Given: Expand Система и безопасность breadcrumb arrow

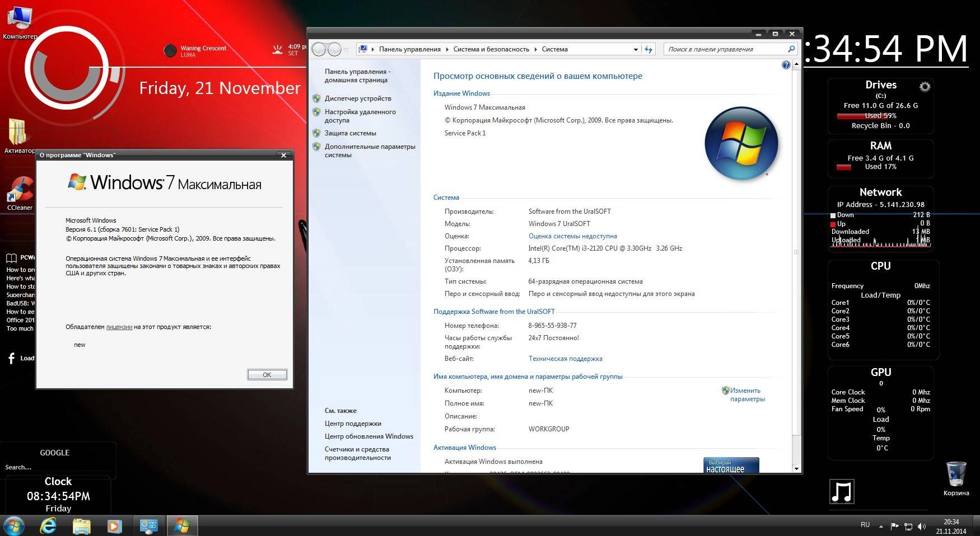Looking at the screenshot, I should pyautogui.click(x=536, y=49).
